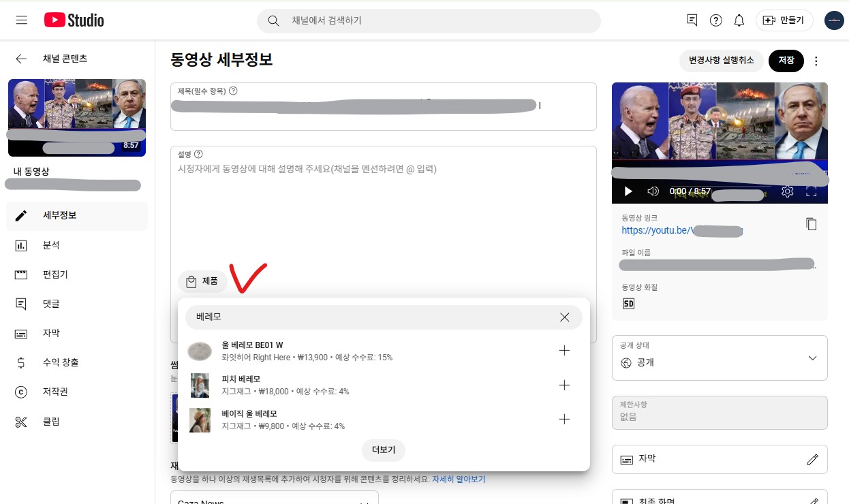Open the 분석 analytics menu item

coord(51,245)
